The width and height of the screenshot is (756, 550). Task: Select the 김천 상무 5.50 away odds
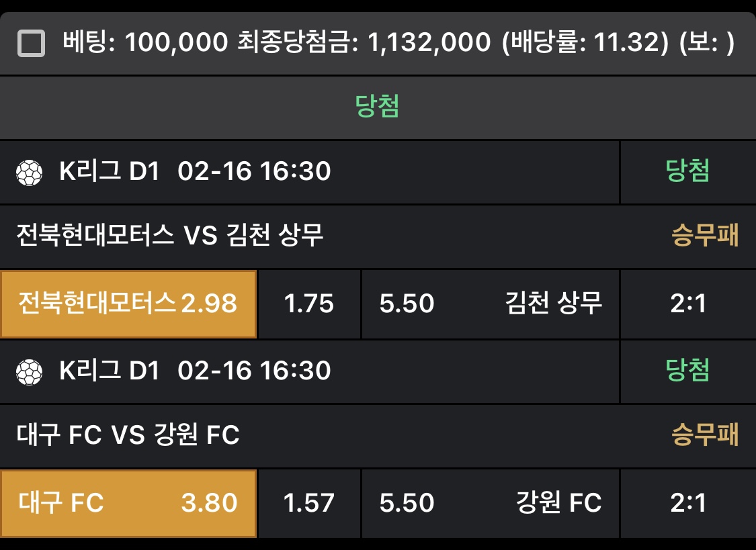click(x=490, y=304)
